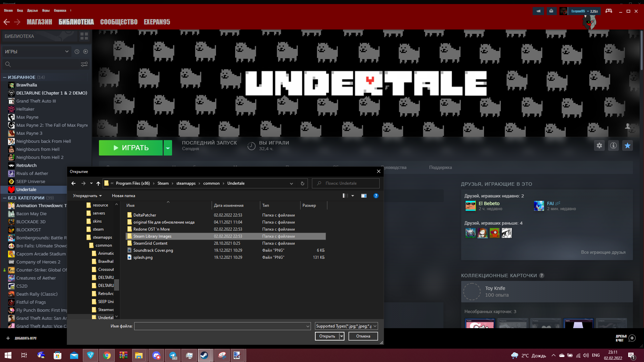The width and height of the screenshot is (644, 362).
Task: Toggle the preview pane in dialog
Action: pyautogui.click(x=364, y=196)
